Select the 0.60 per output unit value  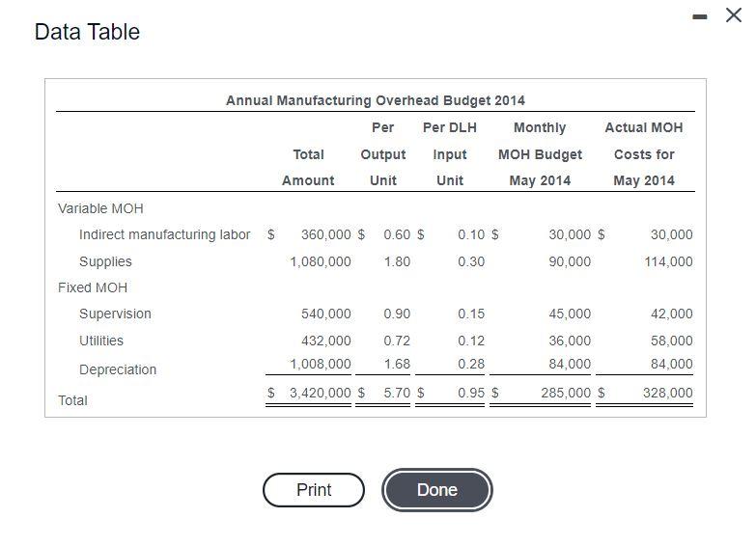click(397, 234)
